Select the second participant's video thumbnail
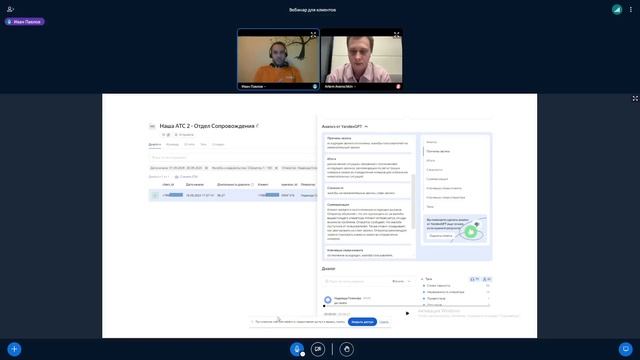The width and height of the screenshot is (640, 360). click(362, 60)
